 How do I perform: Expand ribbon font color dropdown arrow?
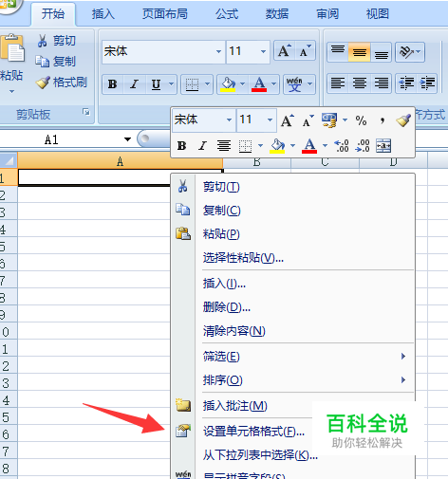[273, 84]
